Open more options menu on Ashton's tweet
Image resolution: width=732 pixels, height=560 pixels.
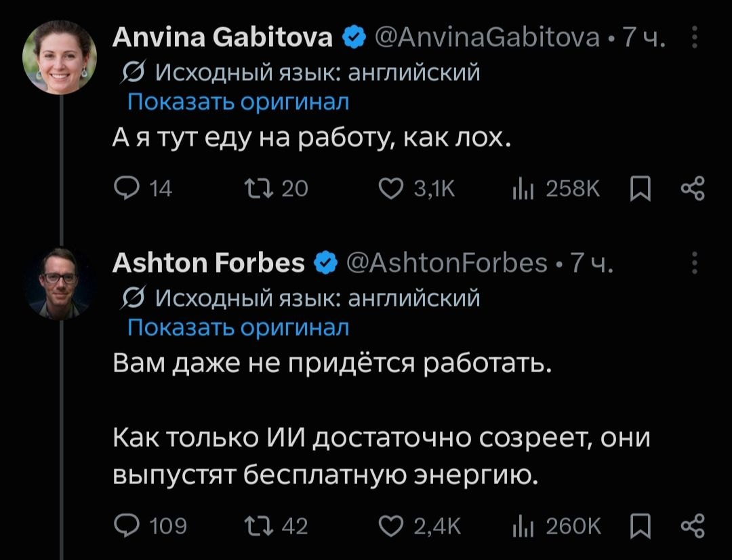tap(695, 262)
